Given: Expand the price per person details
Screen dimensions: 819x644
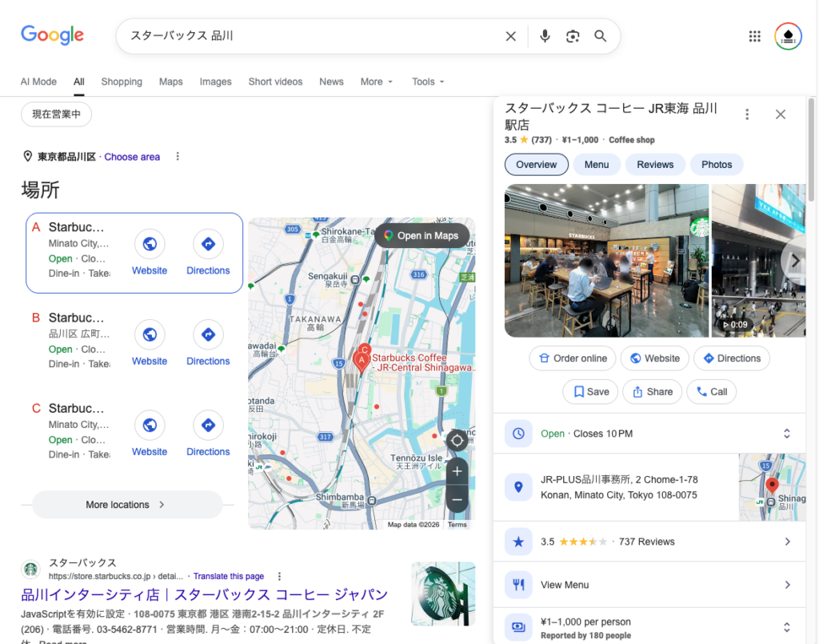Looking at the screenshot, I should (786, 628).
